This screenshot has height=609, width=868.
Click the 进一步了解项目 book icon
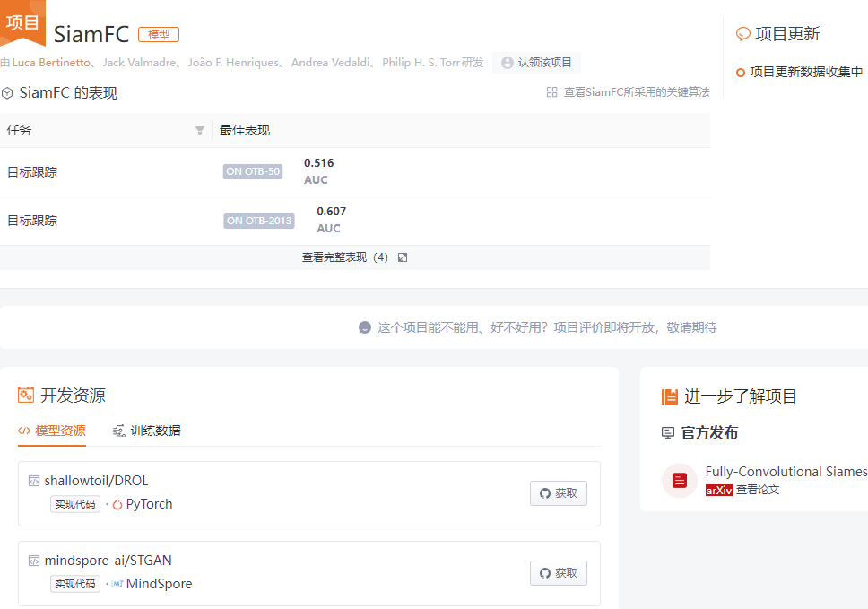pos(670,397)
